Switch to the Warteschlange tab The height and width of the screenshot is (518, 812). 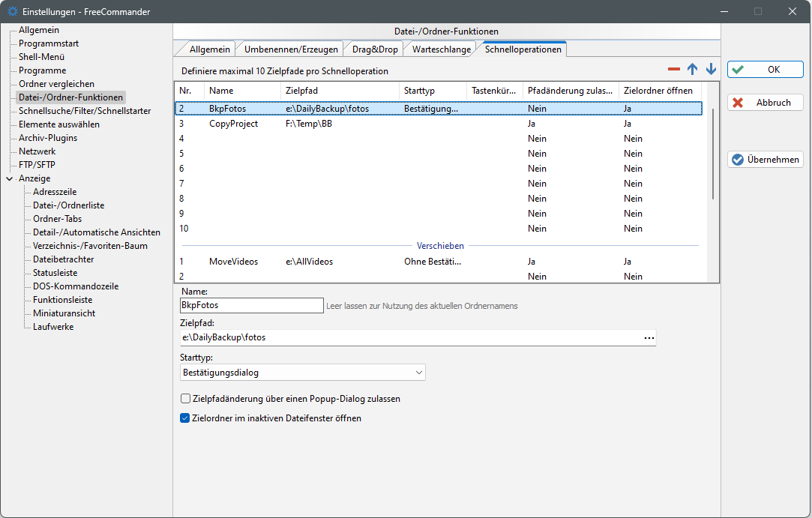pyautogui.click(x=442, y=49)
